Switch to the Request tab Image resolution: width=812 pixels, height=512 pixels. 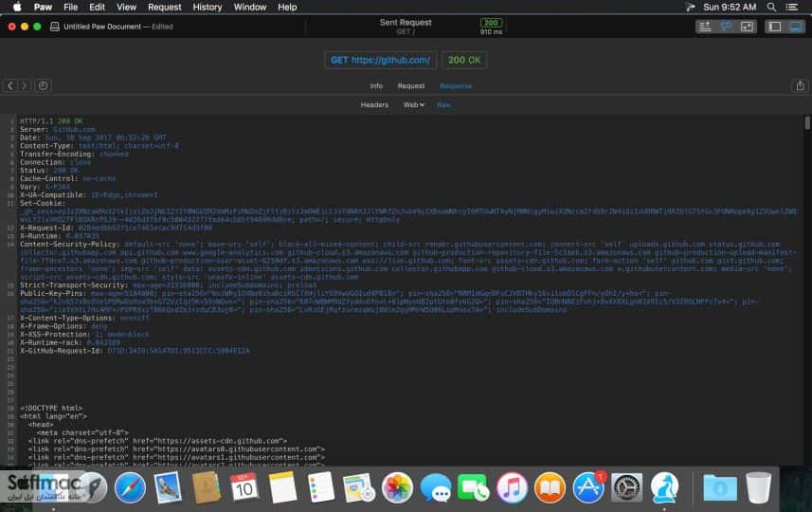pyautogui.click(x=411, y=86)
